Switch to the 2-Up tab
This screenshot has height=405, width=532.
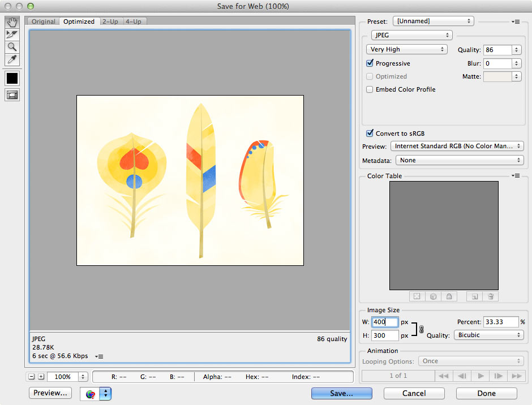click(110, 21)
